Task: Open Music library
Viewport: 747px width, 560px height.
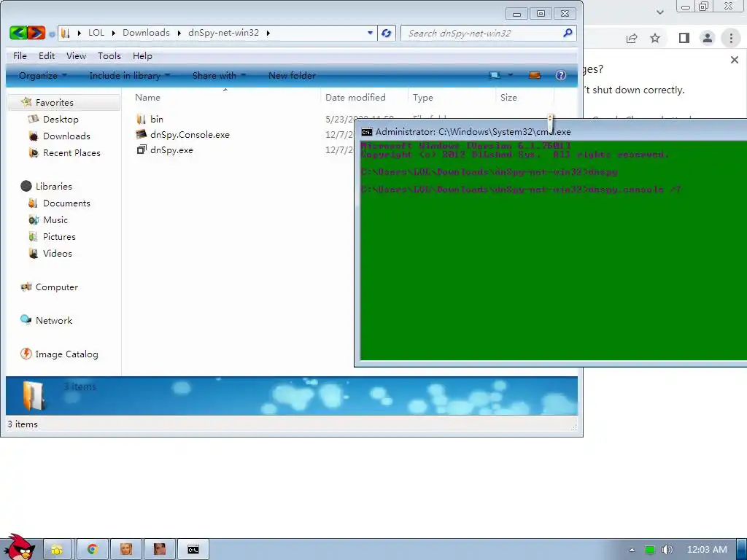Action: [55, 220]
